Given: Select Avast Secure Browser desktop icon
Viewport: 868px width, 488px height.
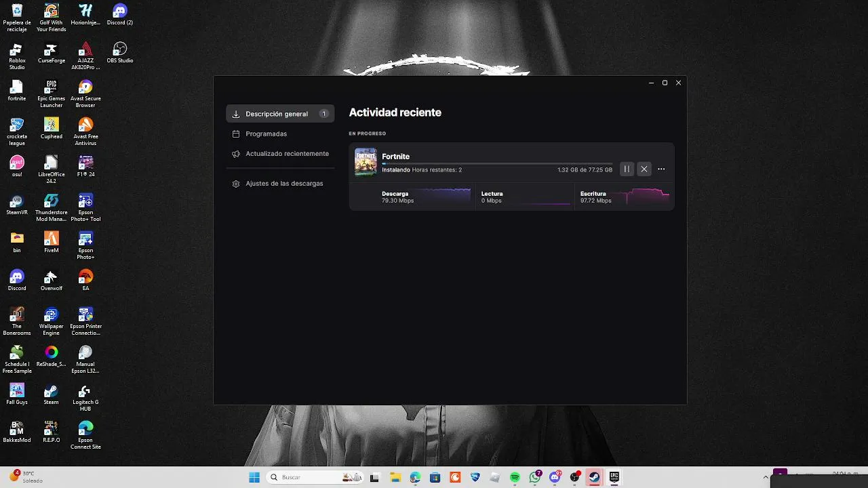Looking at the screenshot, I should [x=85, y=94].
